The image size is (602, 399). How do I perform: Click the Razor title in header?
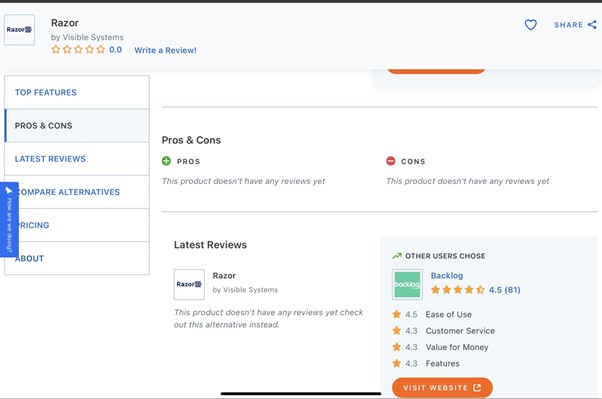[x=65, y=23]
